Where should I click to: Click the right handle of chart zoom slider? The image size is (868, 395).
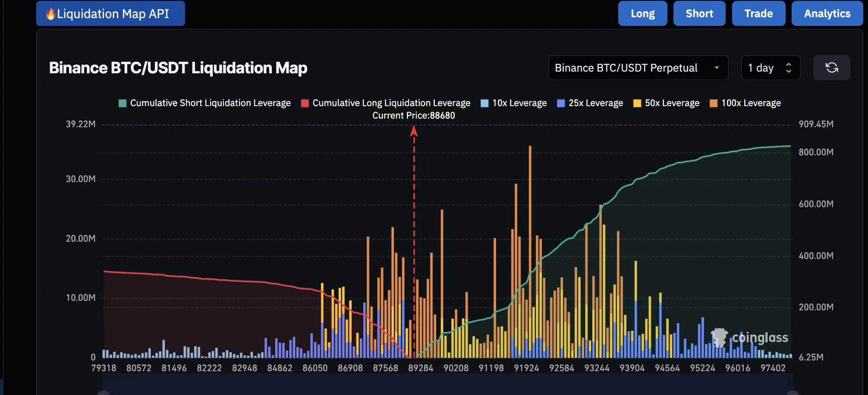792,392
